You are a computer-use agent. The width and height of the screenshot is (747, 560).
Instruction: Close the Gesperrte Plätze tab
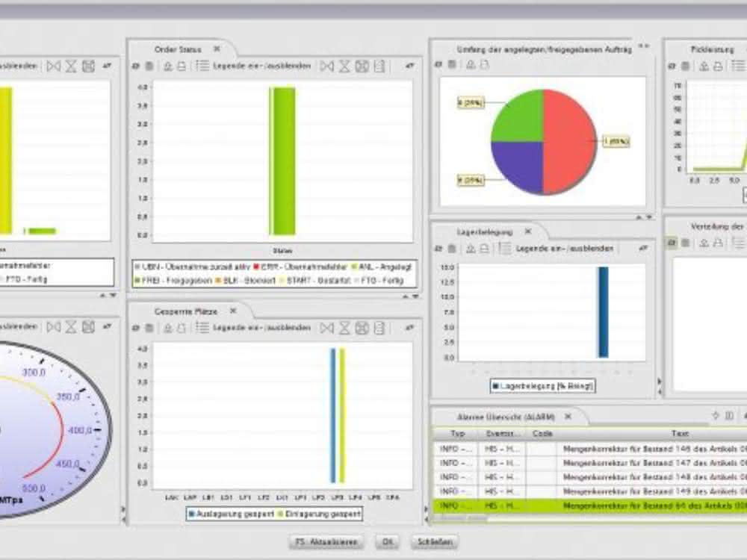pyautogui.click(x=233, y=311)
